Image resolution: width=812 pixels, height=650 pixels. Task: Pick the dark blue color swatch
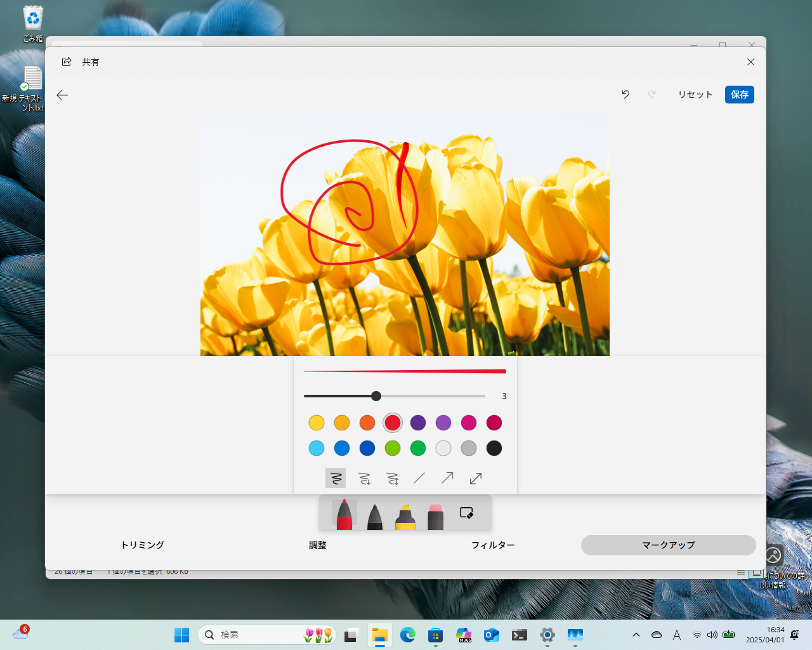click(x=367, y=448)
